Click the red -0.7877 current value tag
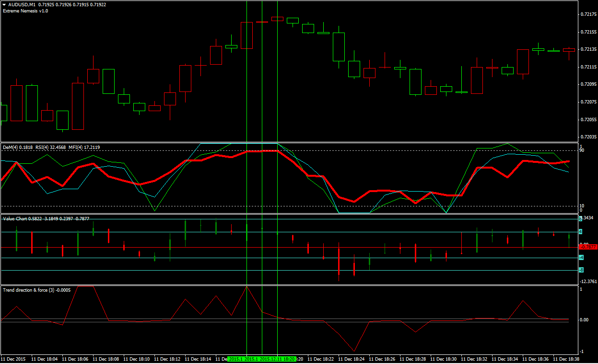This screenshot has width=598, height=364. [588, 247]
